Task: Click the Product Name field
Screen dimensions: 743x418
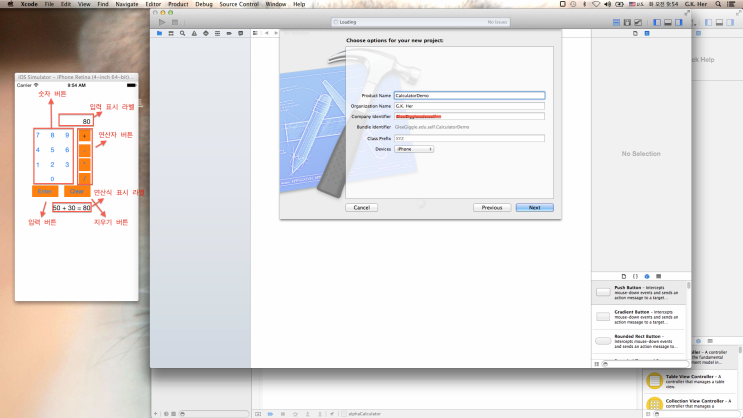Action: tap(470, 95)
